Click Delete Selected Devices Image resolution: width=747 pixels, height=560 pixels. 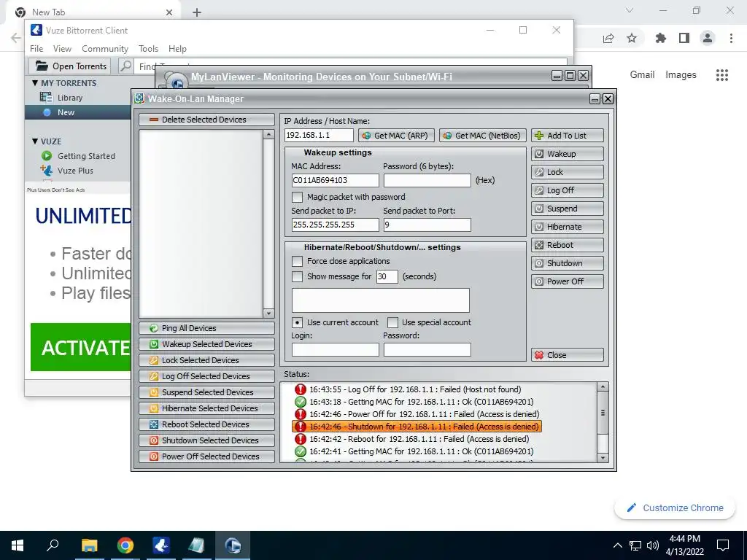(206, 120)
